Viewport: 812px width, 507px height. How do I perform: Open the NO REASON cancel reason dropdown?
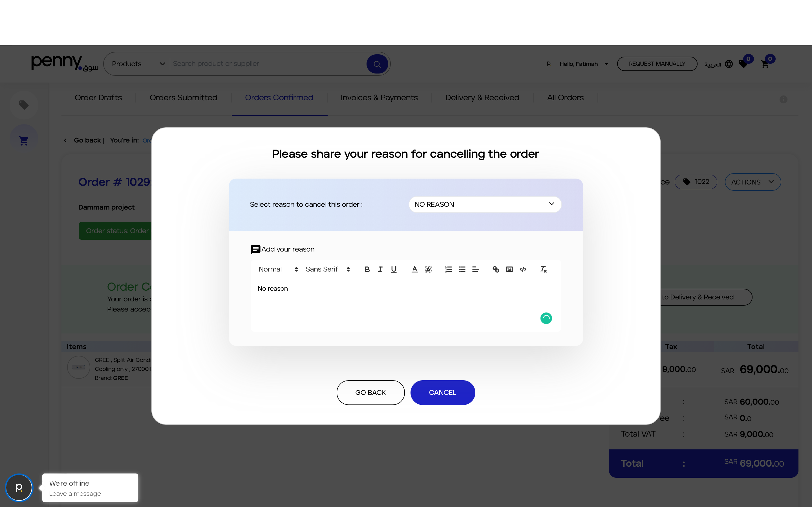click(485, 204)
